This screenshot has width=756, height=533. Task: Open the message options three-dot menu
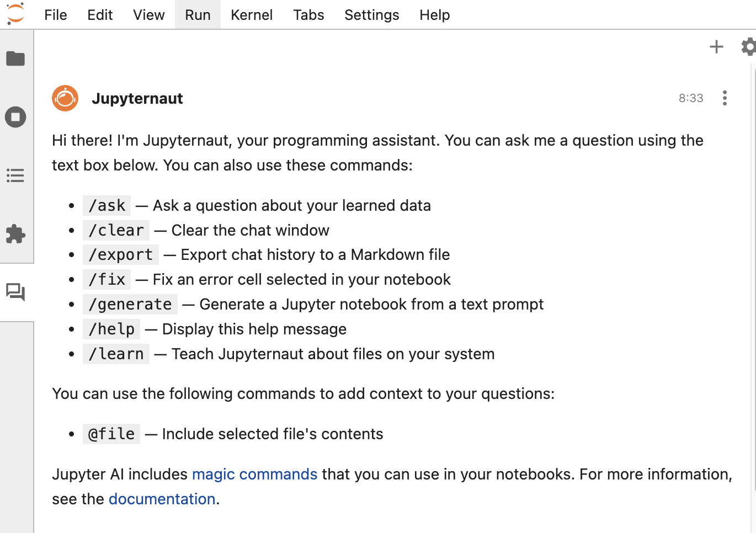pos(725,98)
